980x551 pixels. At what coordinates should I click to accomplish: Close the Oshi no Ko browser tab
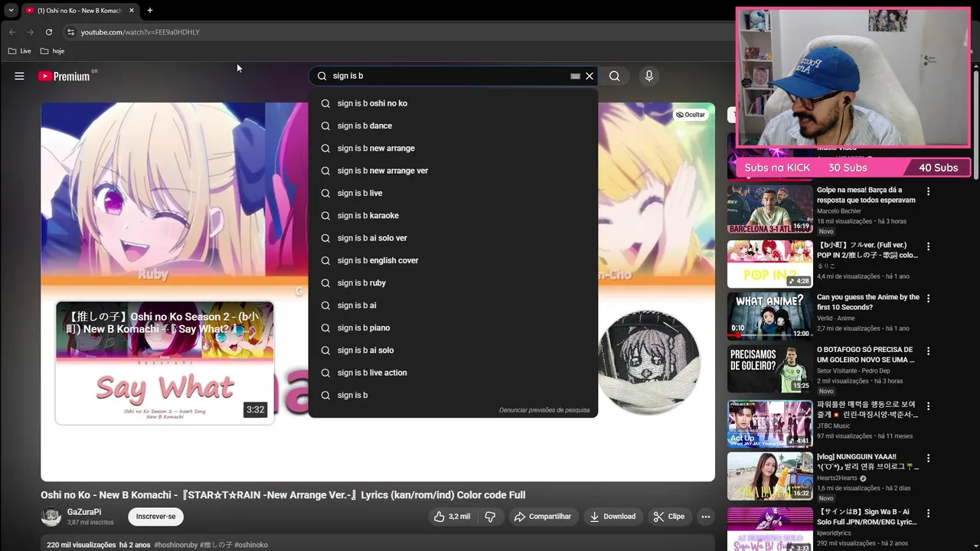(132, 11)
